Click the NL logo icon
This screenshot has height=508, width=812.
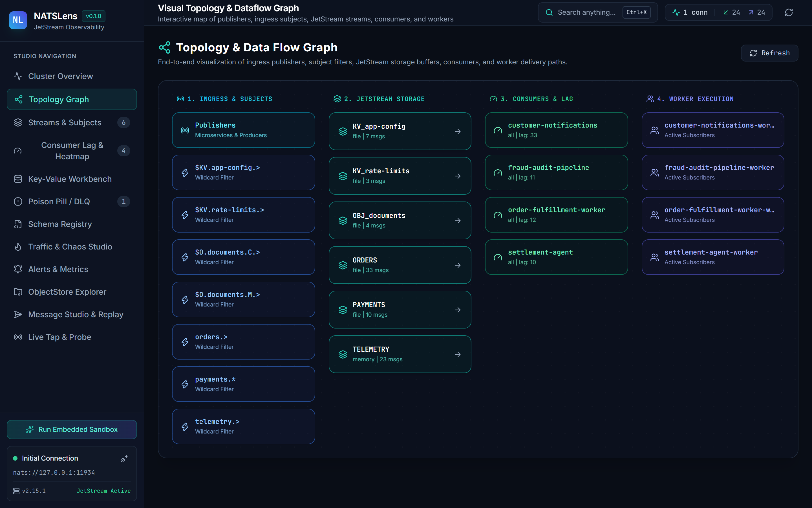coord(18,20)
